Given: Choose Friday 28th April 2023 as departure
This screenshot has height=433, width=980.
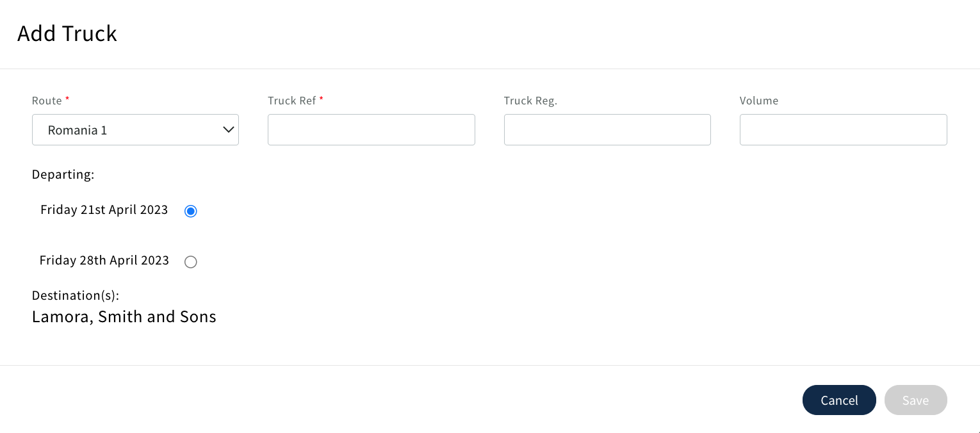Looking at the screenshot, I should tap(190, 262).
